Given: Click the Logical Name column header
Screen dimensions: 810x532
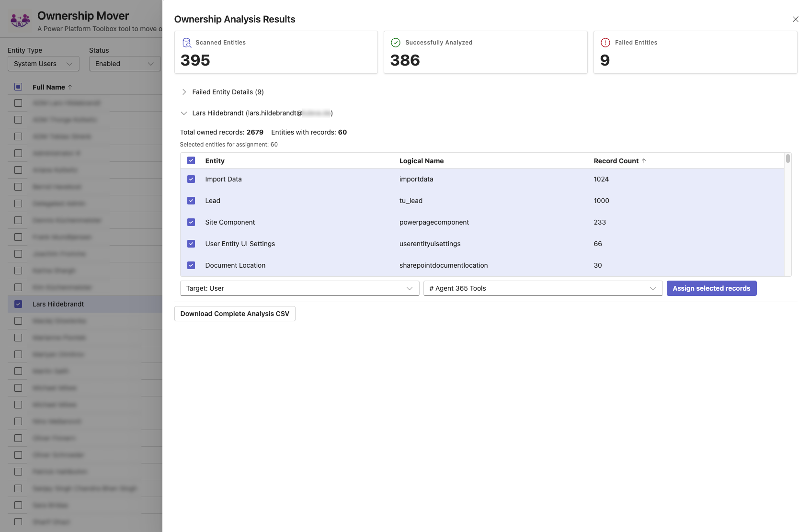Looking at the screenshot, I should pyautogui.click(x=422, y=161).
